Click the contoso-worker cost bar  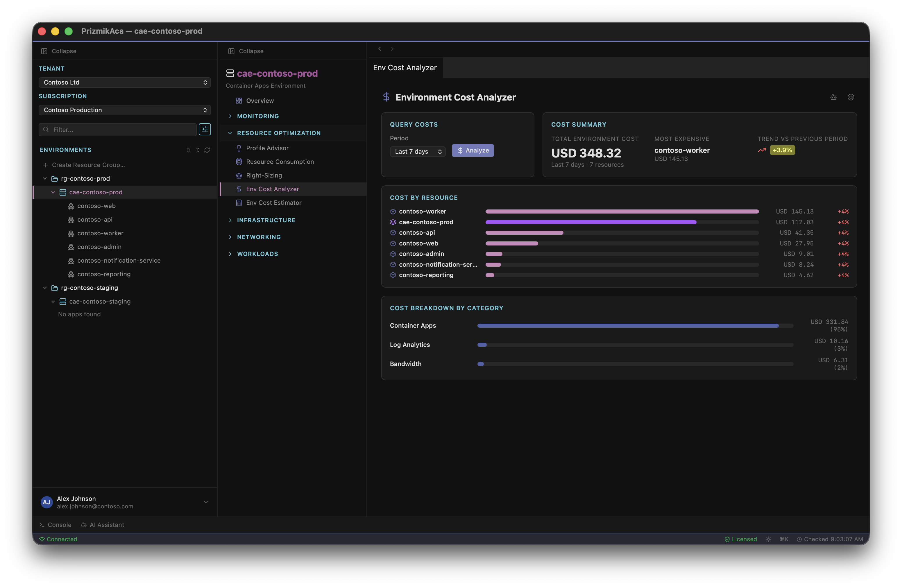622,211
